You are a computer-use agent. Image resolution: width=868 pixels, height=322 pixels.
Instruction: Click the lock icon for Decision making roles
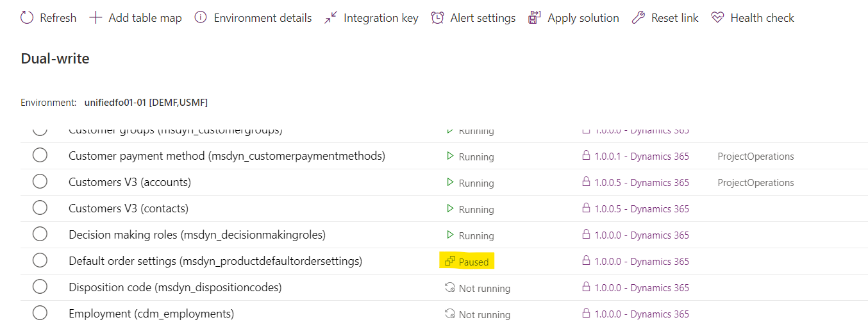585,235
